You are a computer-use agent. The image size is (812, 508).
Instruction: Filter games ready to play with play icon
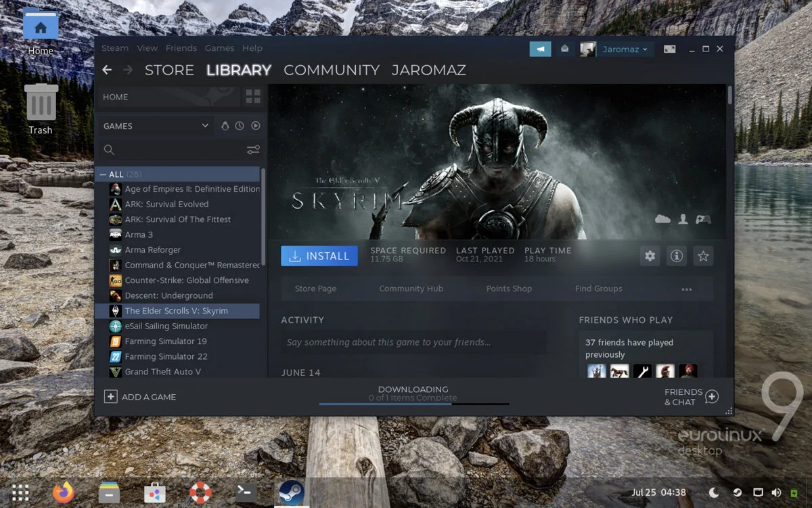tap(256, 125)
